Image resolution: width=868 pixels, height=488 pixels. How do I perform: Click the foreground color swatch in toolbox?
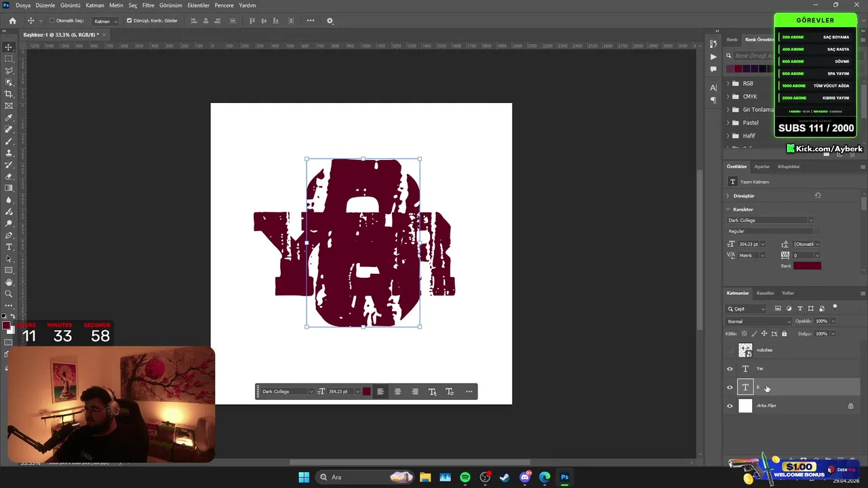click(x=6, y=327)
